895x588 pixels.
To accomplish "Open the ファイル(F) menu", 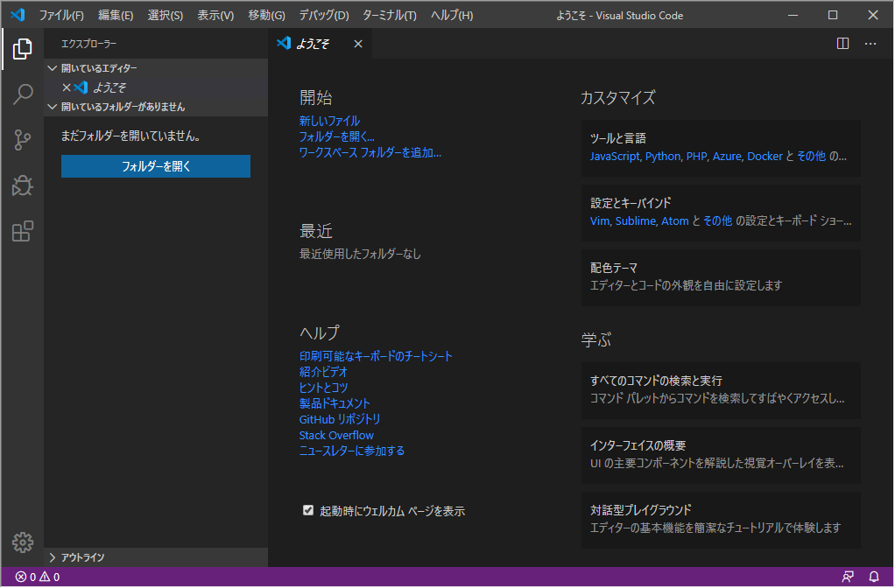I will (61, 16).
